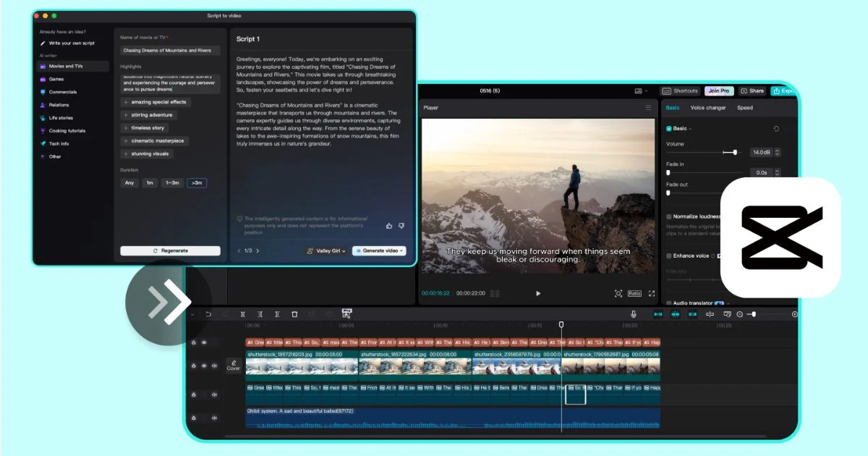Viewport: 868px width, 456px height.
Task: Enable the Normalize loudness checkbox
Action: (x=669, y=216)
